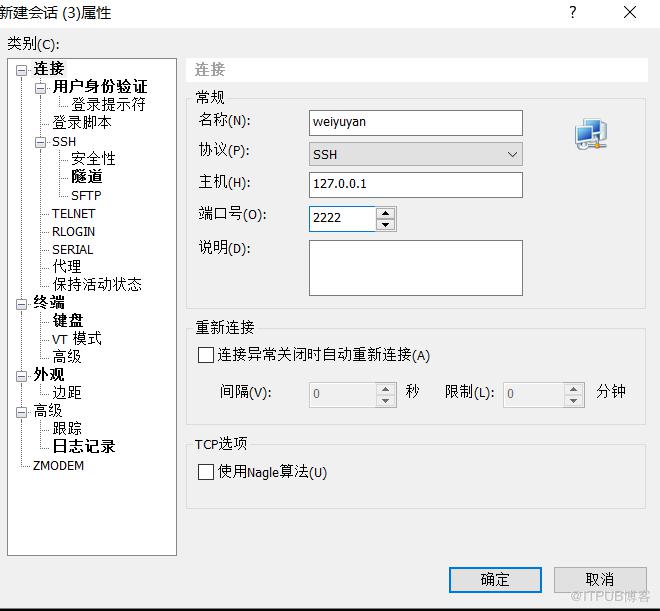Decrease the 间隔 interval seconds value
Viewport: 660px width, 611px height.
pos(386,401)
